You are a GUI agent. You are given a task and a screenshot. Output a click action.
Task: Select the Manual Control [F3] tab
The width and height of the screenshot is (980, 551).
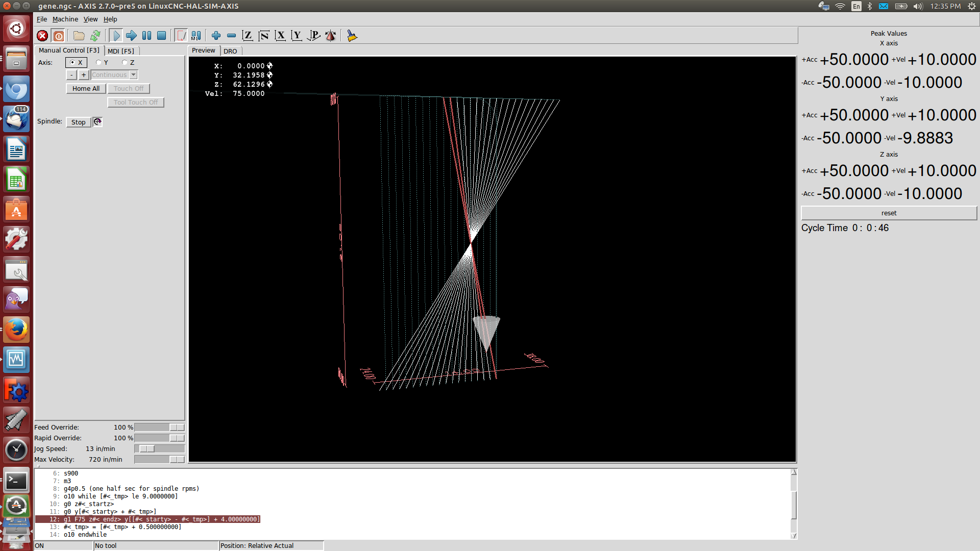point(69,51)
